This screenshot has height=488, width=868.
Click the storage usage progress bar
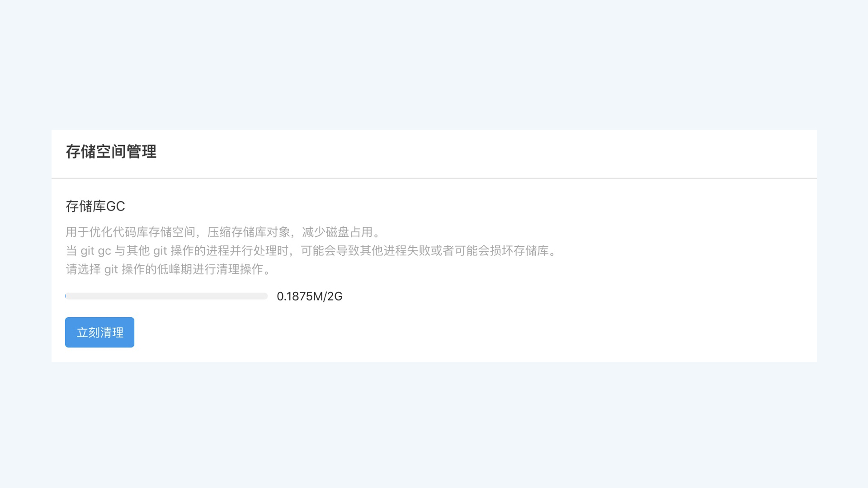166,296
